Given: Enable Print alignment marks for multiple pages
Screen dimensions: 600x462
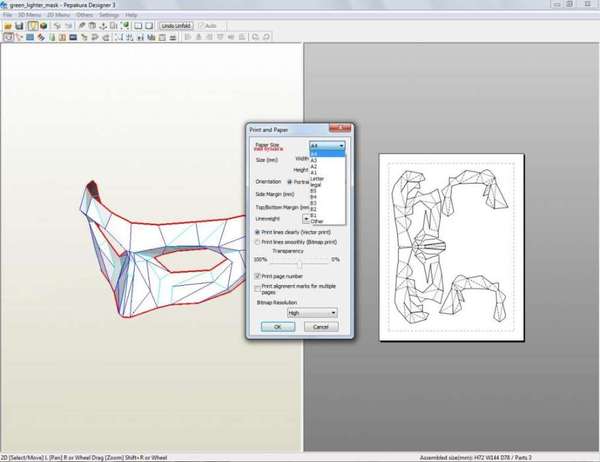Looking at the screenshot, I should 258,288.
